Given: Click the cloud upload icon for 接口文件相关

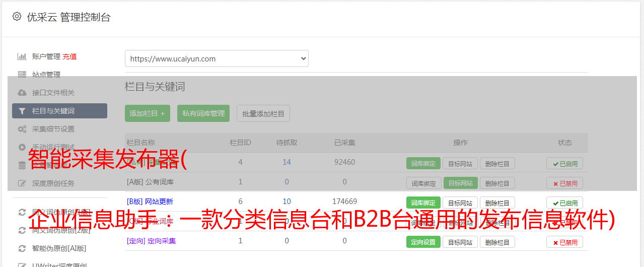Looking at the screenshot, I should click(22, 93).
